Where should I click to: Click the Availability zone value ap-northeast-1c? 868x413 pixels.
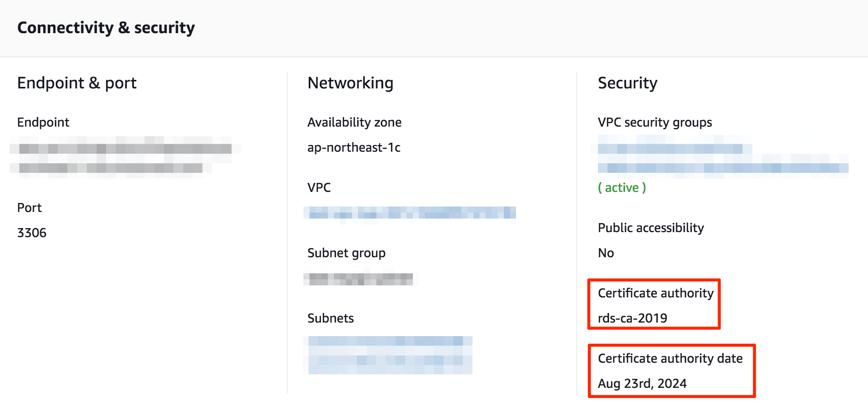[355, 147]
